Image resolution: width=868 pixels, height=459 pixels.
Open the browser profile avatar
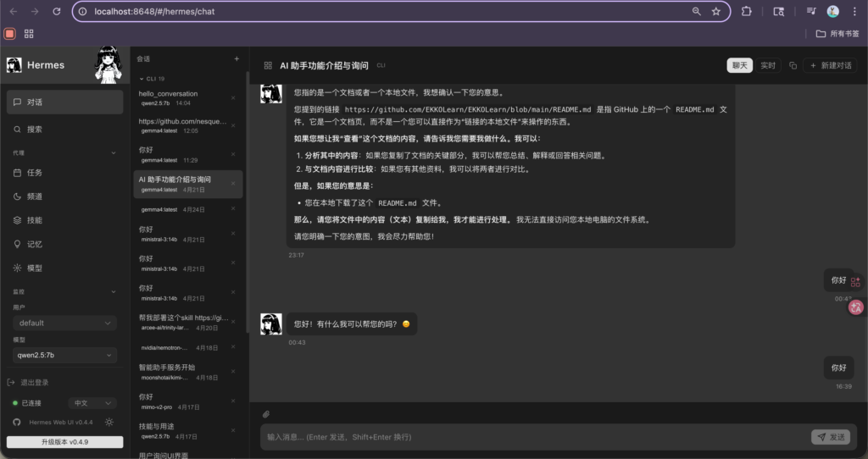pos(833,11)
